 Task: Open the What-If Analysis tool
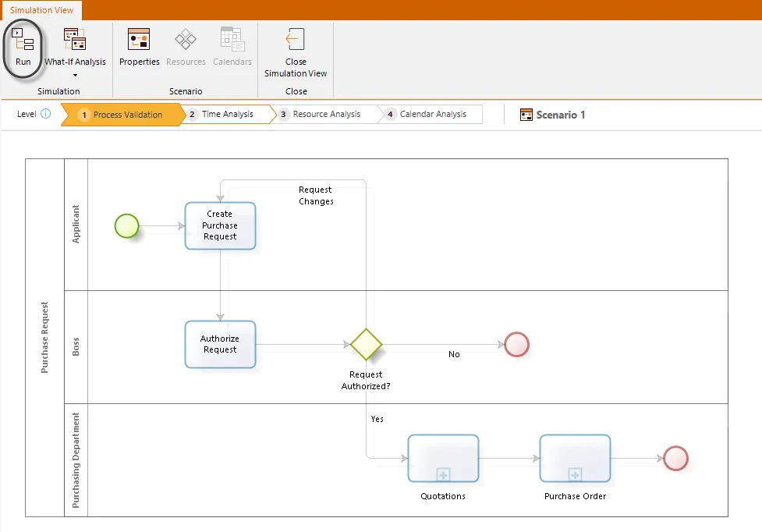[x=75, y=47]
